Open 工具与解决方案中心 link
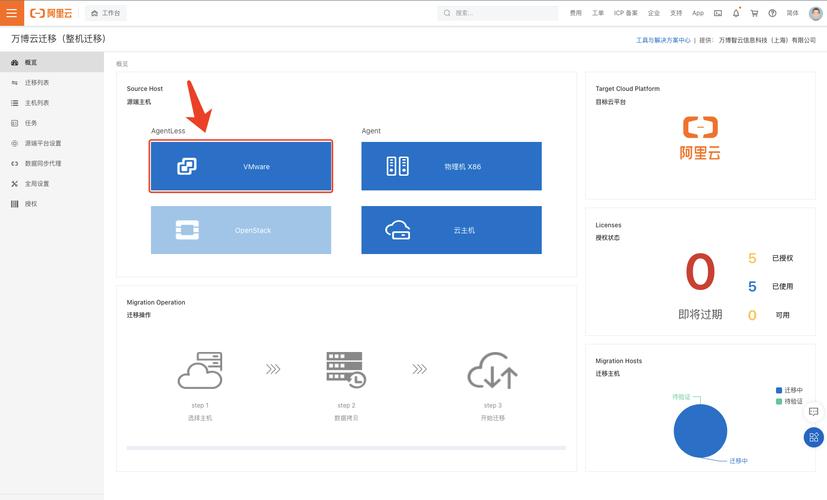 tap(662, 40)
